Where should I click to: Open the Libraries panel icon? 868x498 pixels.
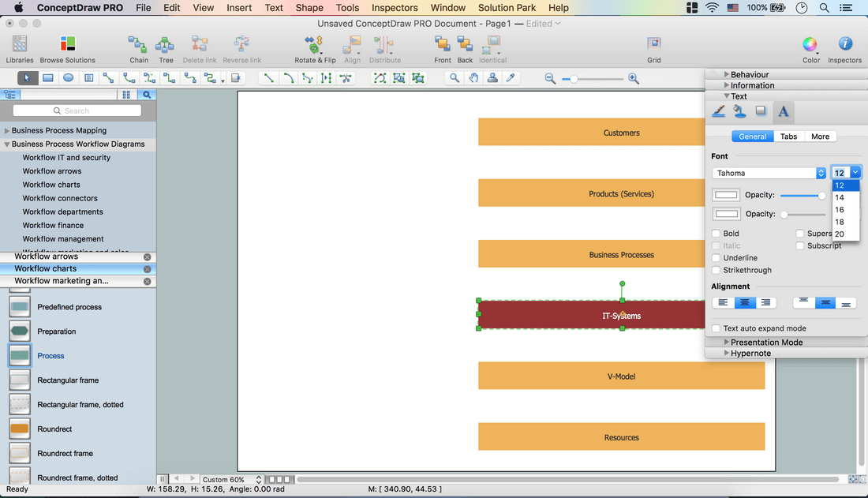click(x=20, y=44)
